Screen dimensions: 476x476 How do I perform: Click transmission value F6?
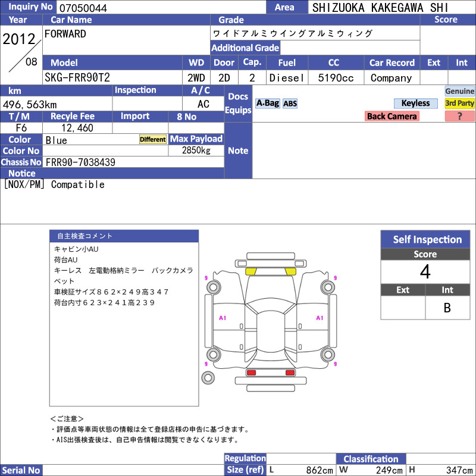pyautogui.click(x=21, y=128)
